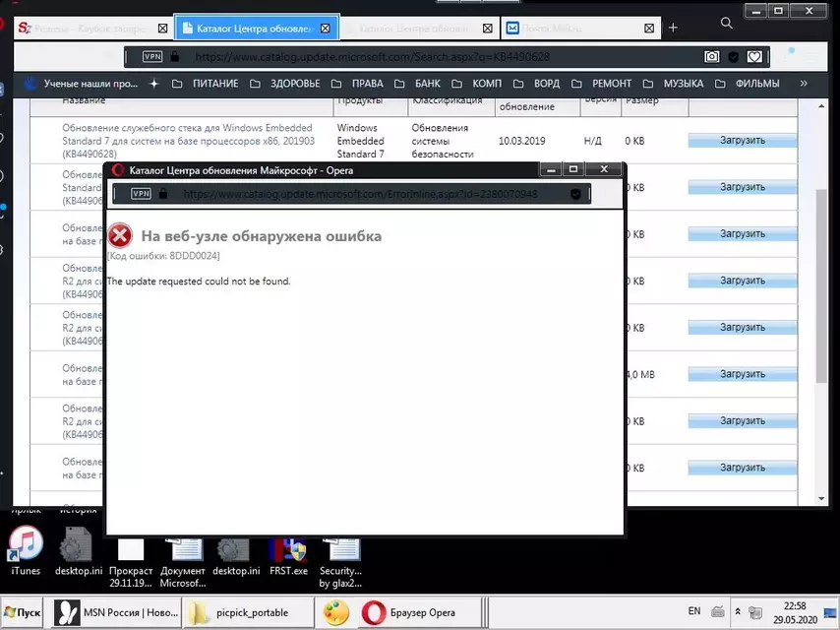Click the taskbar clock showing 22:58

tap(795, 612)
